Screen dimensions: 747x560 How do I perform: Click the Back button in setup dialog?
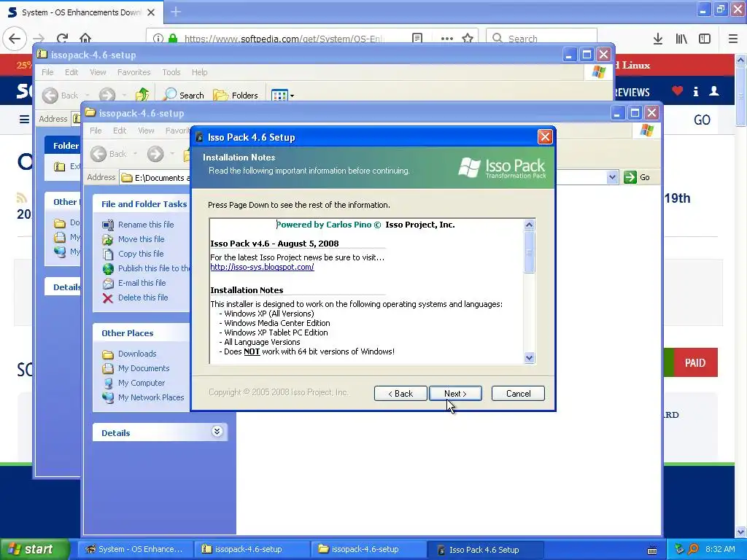pos(400,393)
